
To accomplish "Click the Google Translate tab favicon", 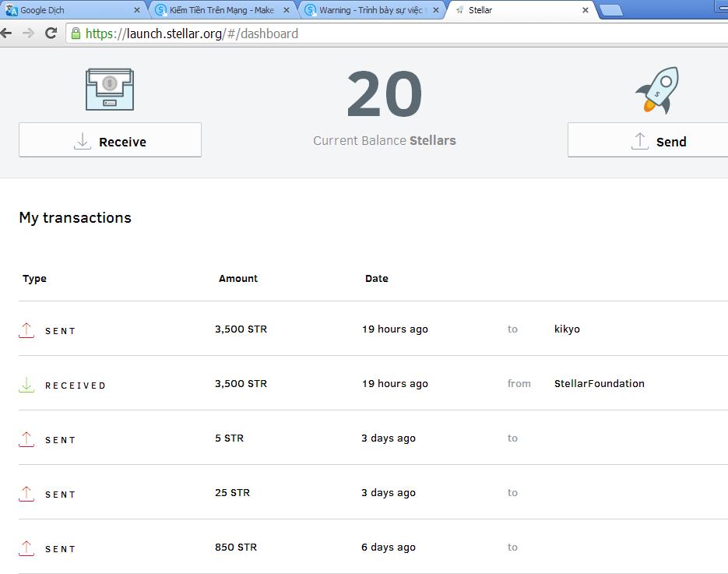I will point(11,10).
